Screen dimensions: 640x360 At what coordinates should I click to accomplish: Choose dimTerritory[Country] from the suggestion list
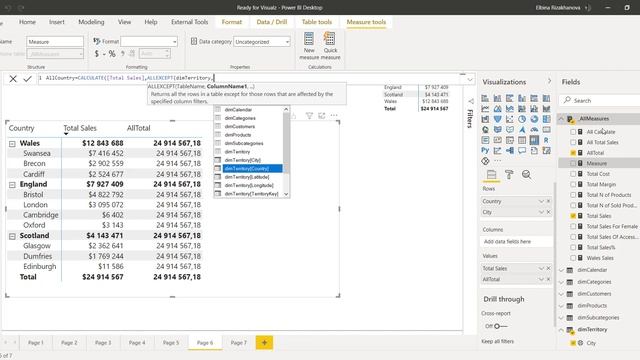(248, 169)
